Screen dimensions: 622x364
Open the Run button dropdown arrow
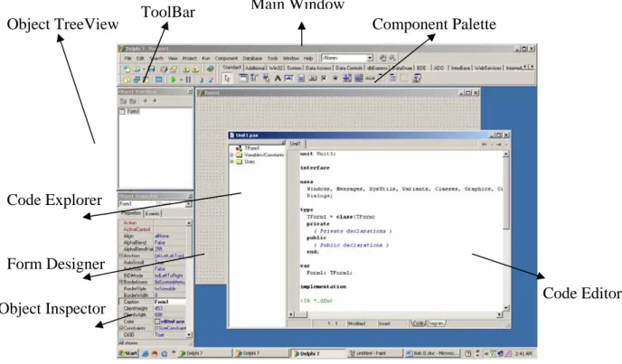click(x=182, y=79)
